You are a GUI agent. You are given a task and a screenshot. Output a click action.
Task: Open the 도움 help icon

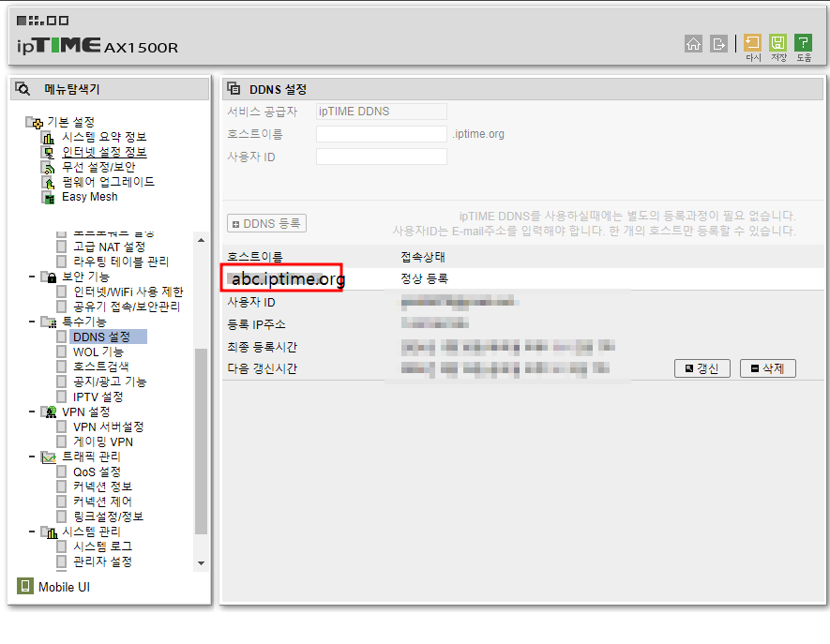point(803,43)
